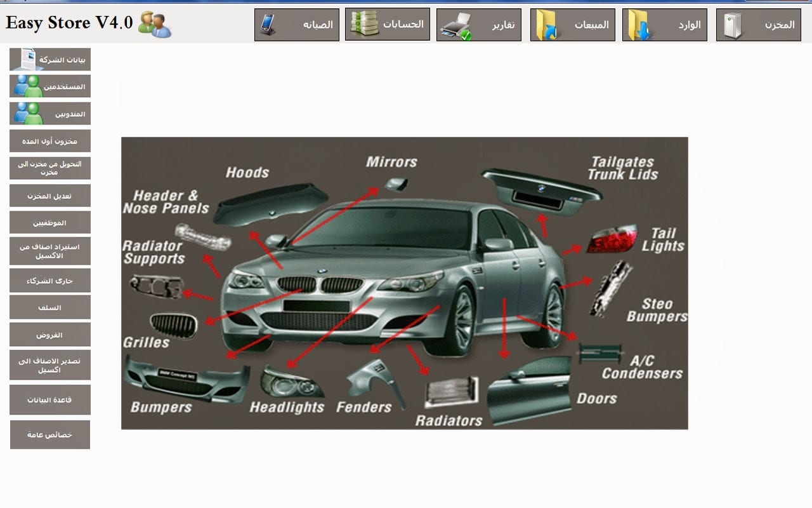
Task: Select تعديل المخزن (Edit store)
Action: (50, 196)
